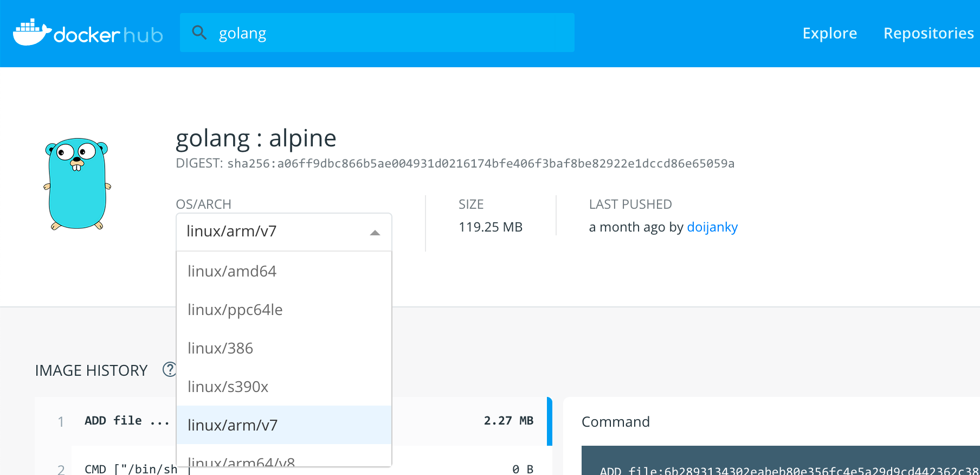Click the search magnifier icon
This screenshot has height=475, width=980.
click(199, 33)
